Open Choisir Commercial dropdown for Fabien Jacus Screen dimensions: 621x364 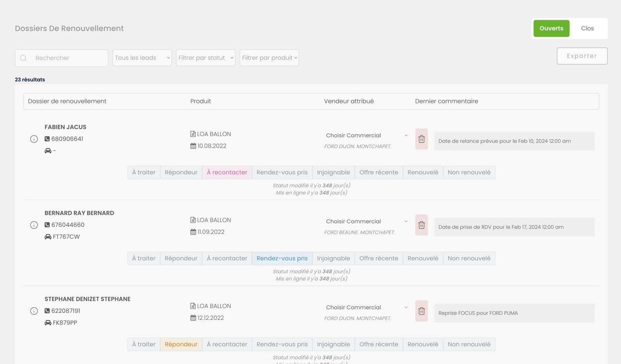coord(366,136)
